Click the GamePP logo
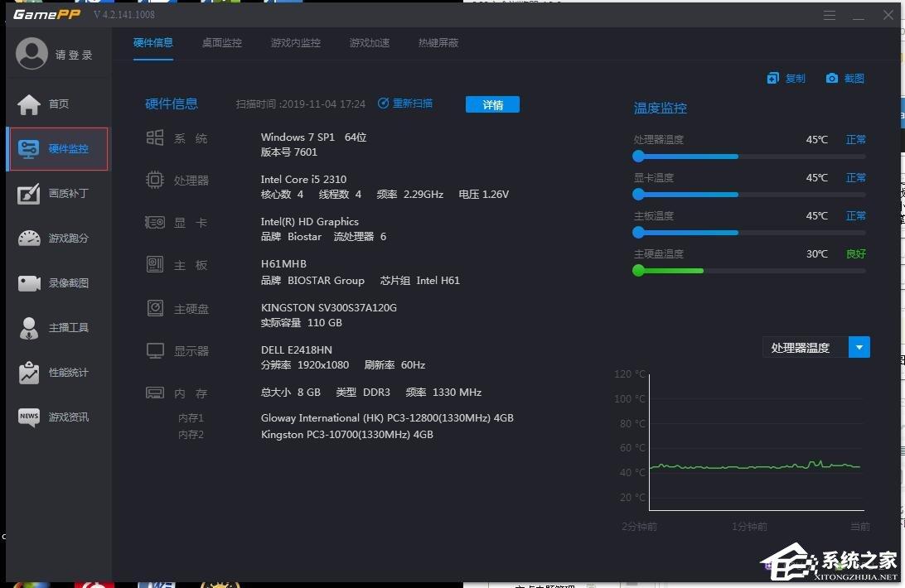The height and width of the screenshot is (588, 905). tap(46, 14)
